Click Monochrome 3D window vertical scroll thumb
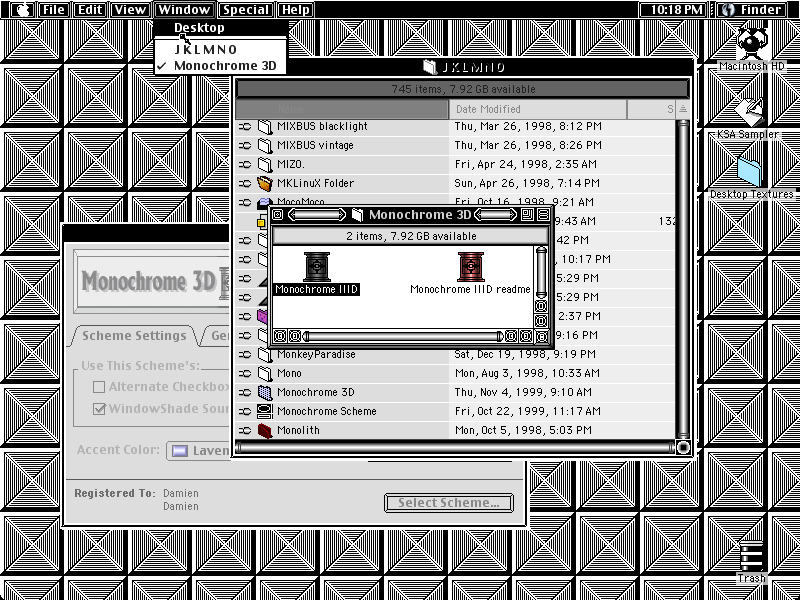 (x=541, y=272)
